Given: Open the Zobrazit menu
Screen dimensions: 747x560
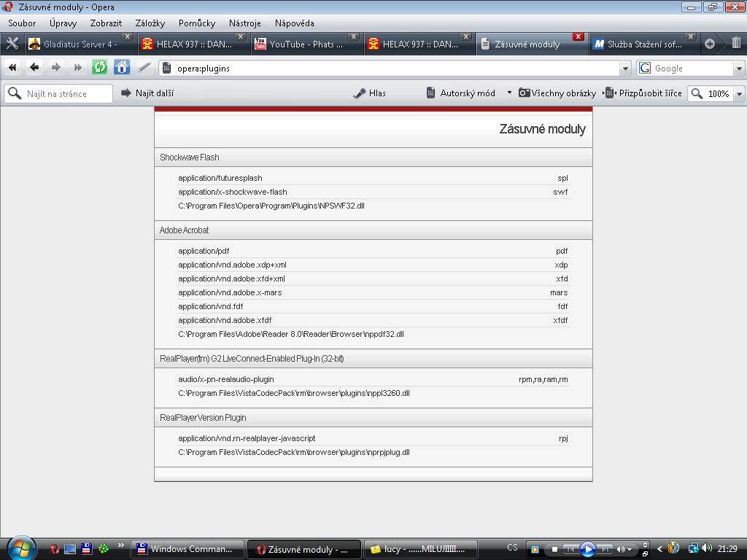Looking at the screenshot, I should [x=106, y=23].
